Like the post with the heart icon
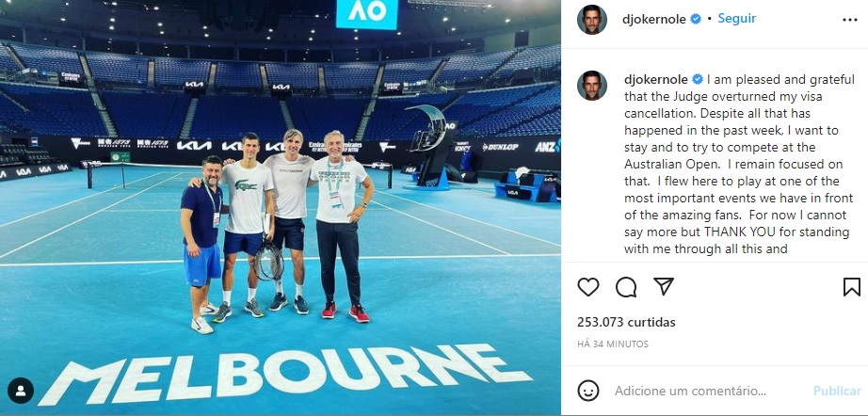This screenshot has width=868, height=416. pyautogui.click(x=587, y=287)
